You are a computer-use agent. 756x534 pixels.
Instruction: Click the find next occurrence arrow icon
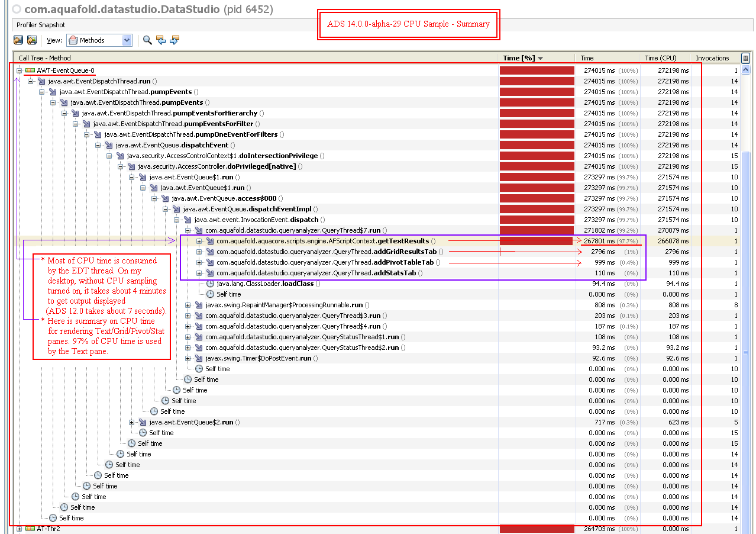point(174,40)
